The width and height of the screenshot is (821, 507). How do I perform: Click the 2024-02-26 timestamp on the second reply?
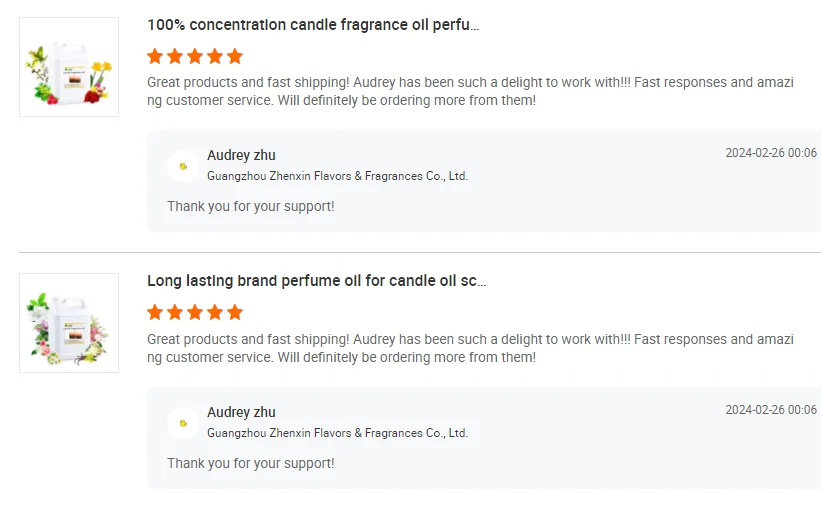click(x=770, y=410)
